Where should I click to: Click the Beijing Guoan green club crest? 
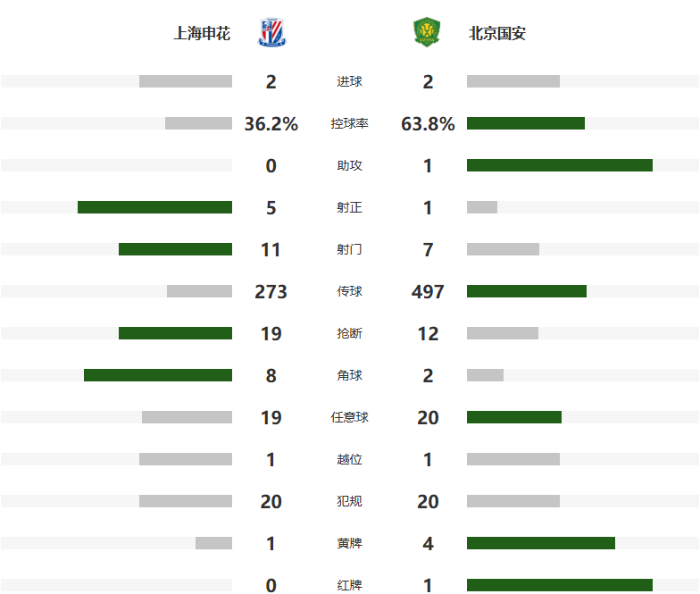click(427, 32)
